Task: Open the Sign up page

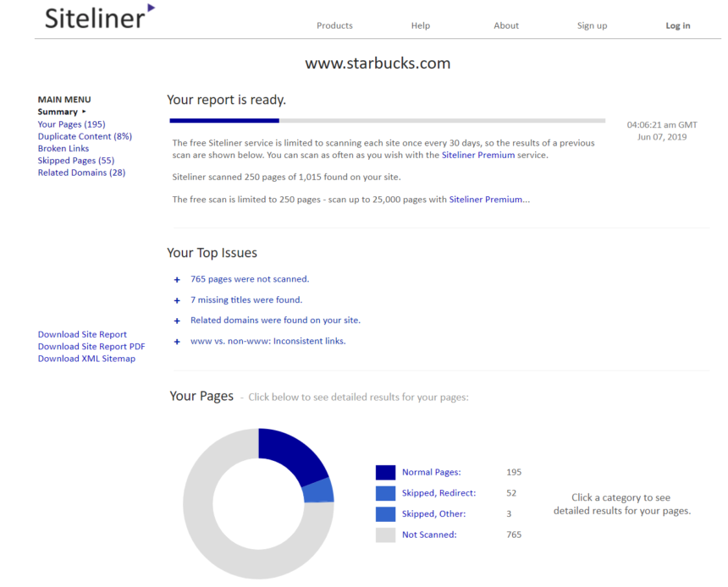Action: (x=592, y=25)
